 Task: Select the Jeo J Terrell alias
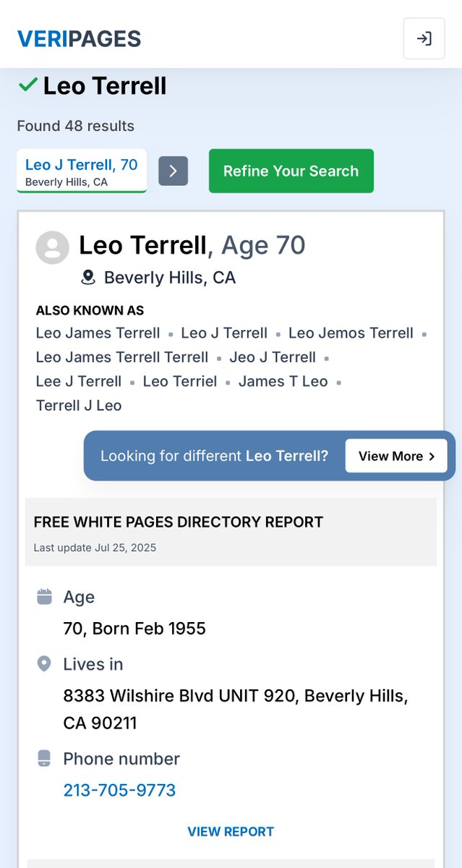(x=273, y=357)
